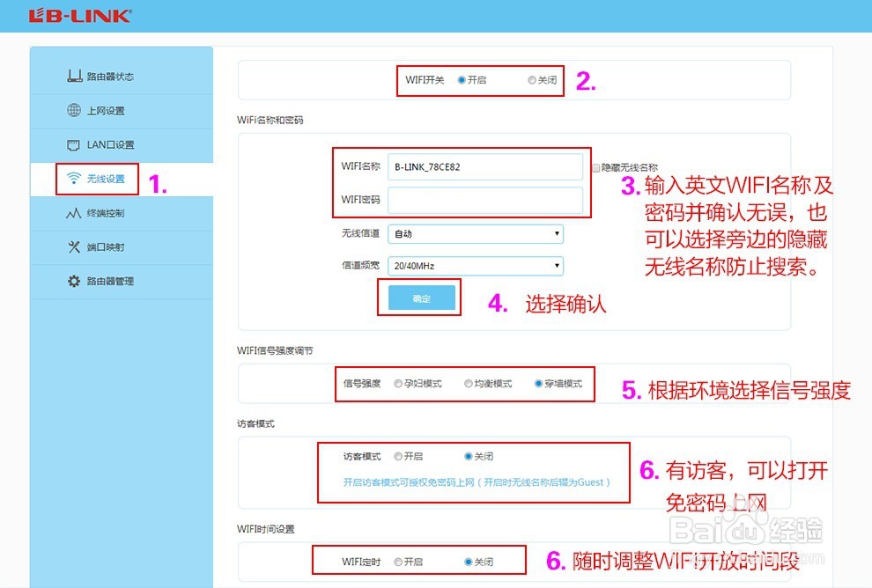
Task: Change channel width from 20/40MHz
Action: (476, 265)
